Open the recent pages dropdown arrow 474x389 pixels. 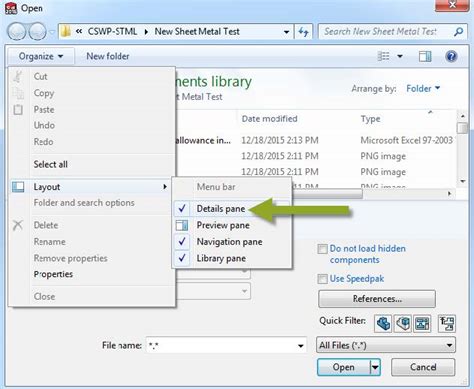tap(52, 32)
